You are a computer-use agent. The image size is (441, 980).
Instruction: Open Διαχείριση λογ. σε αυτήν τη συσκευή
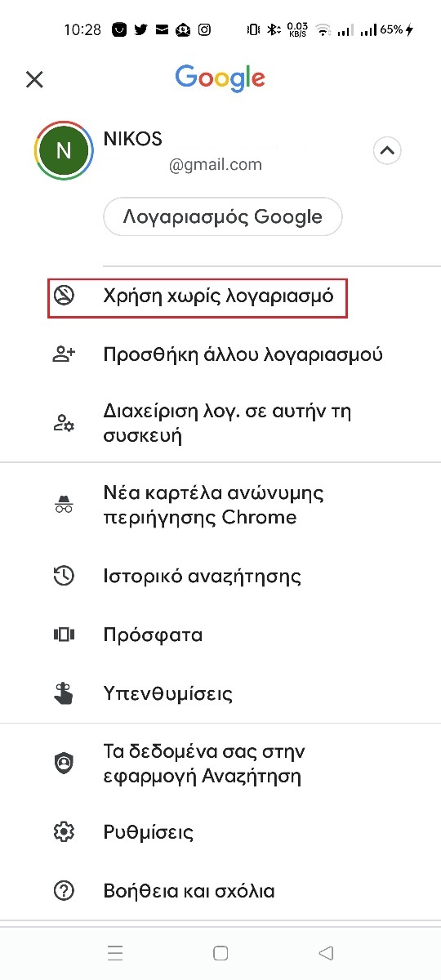pyautogui.click(x=220, y=423)
